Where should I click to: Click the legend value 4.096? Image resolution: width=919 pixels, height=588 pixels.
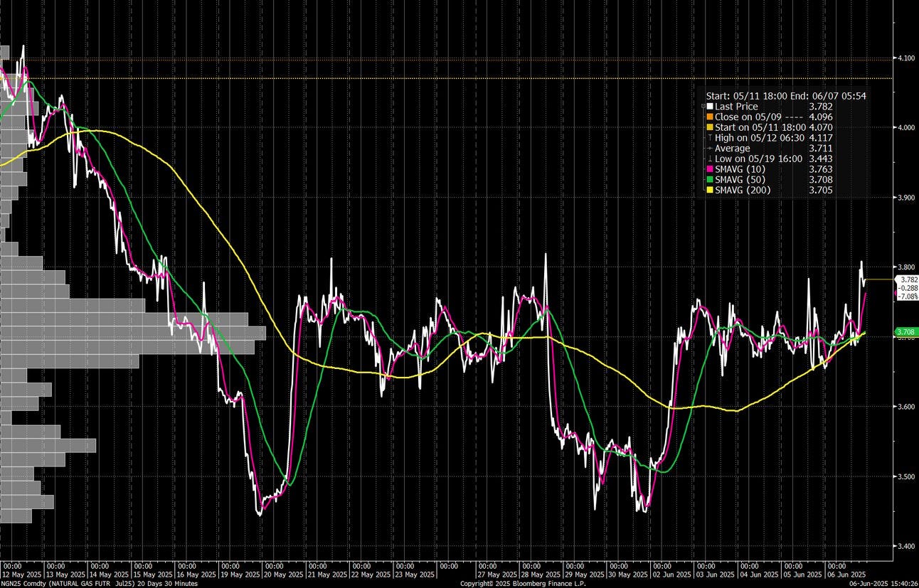tap(821, 117)
